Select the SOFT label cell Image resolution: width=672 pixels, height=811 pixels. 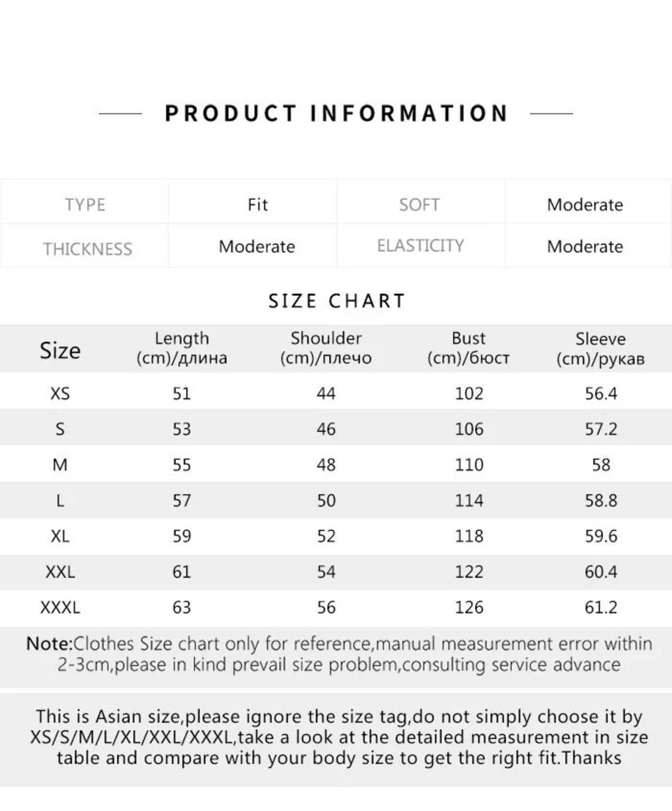(x=419, y=204)
